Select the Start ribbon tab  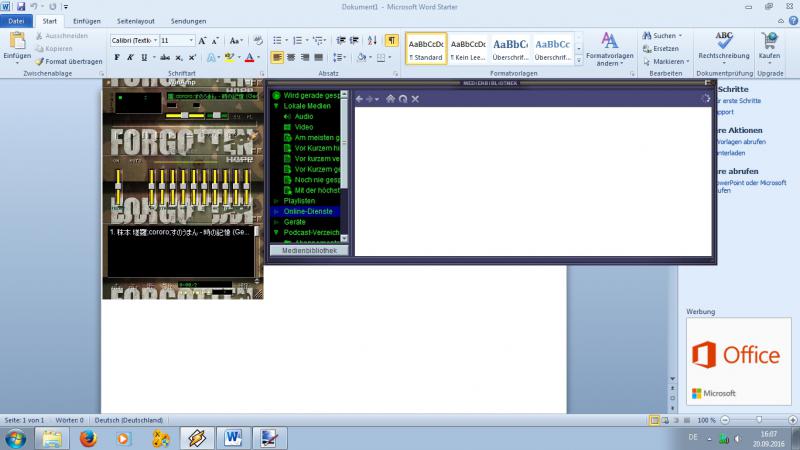click(x=49, y=21)
